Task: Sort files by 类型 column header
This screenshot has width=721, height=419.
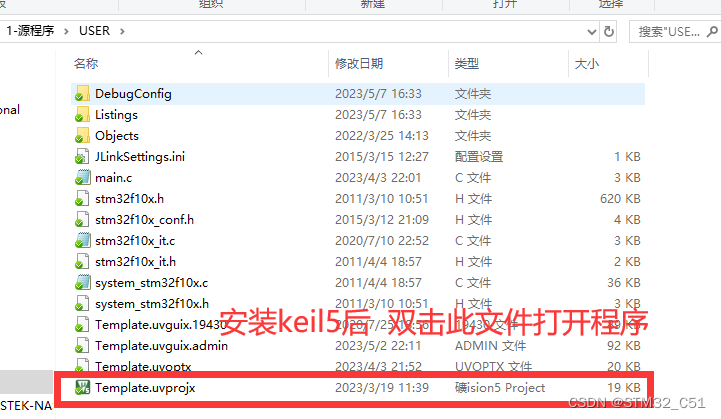Action: coord(467,63)
